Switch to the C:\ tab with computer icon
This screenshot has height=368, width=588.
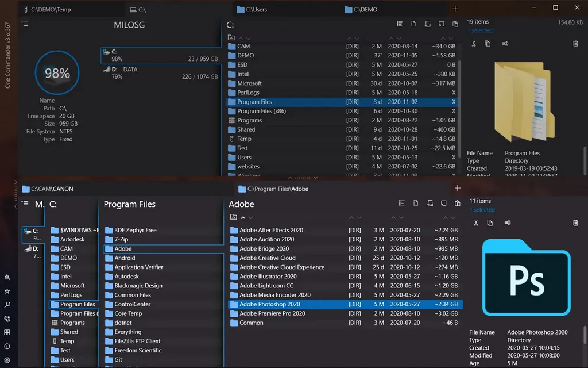179,9
